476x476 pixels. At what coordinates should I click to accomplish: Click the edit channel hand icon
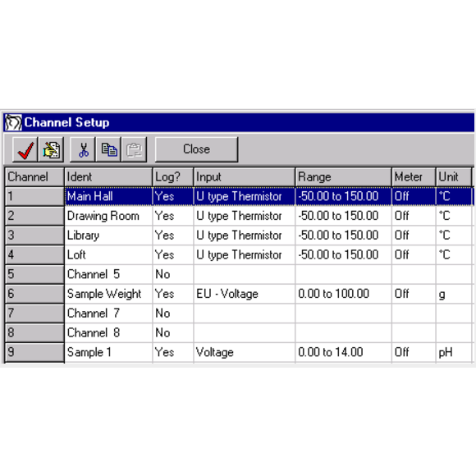[51, 149]
